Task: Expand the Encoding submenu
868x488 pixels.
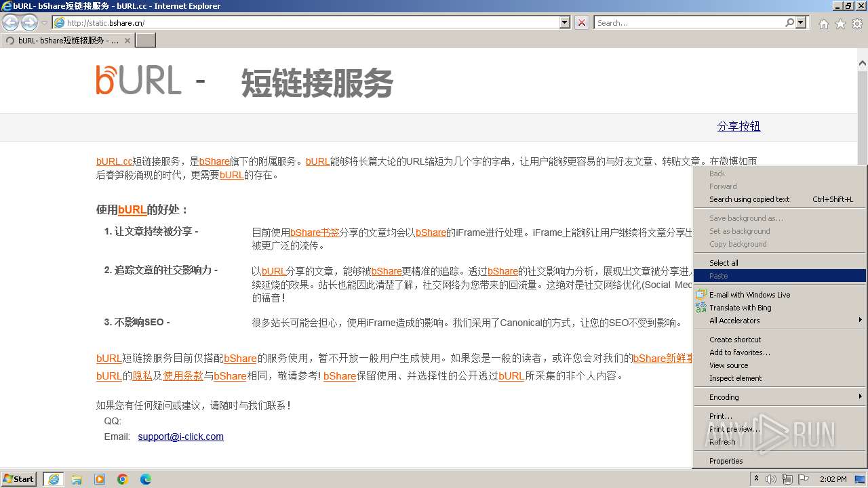Action: pos(780,397)
